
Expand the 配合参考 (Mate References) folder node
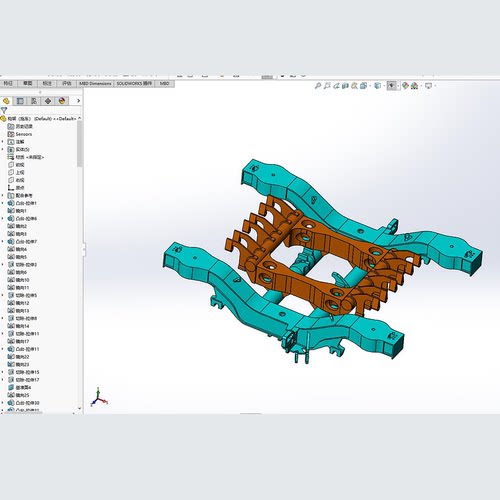pos(3,195)
